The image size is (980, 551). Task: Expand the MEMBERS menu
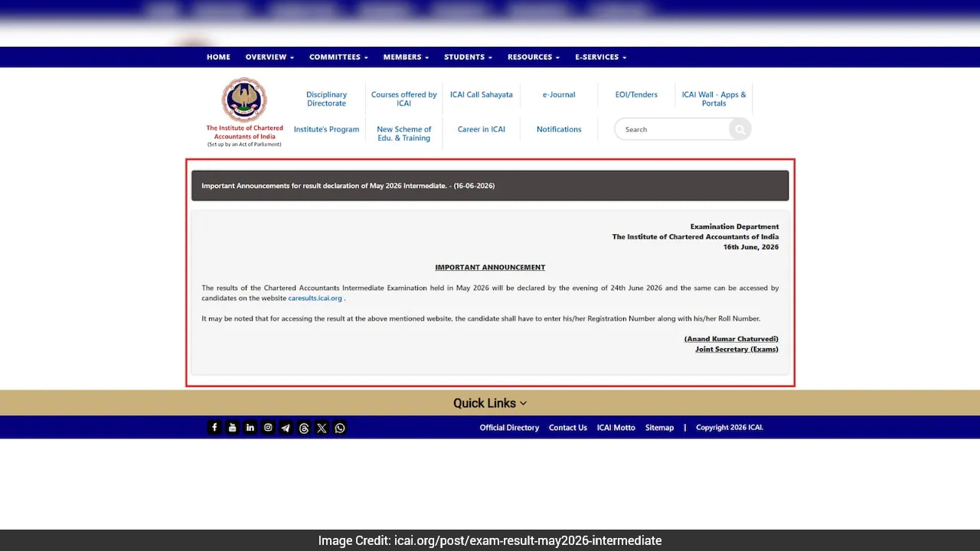pyautogui.click(x=406, y=57)
